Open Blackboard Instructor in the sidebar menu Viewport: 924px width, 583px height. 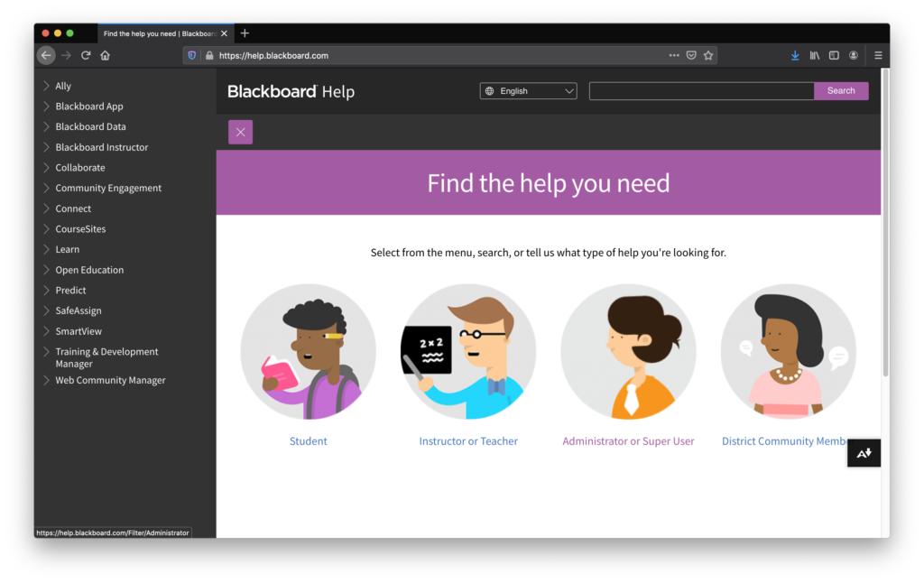101,147
